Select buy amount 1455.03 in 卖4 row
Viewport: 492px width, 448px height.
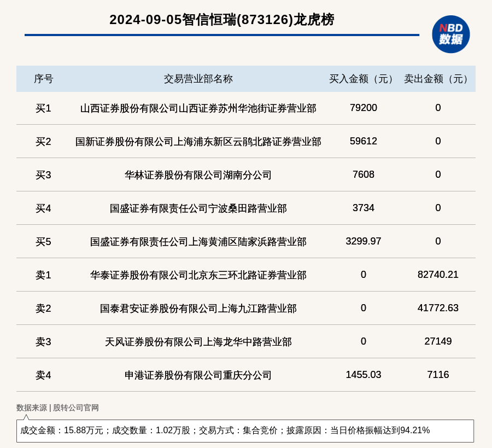point(364,375)
